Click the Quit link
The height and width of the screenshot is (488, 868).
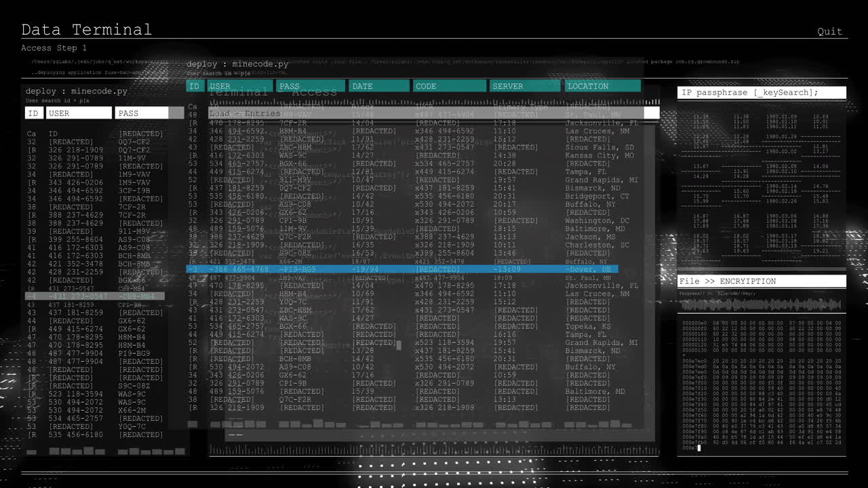[829, 31]
